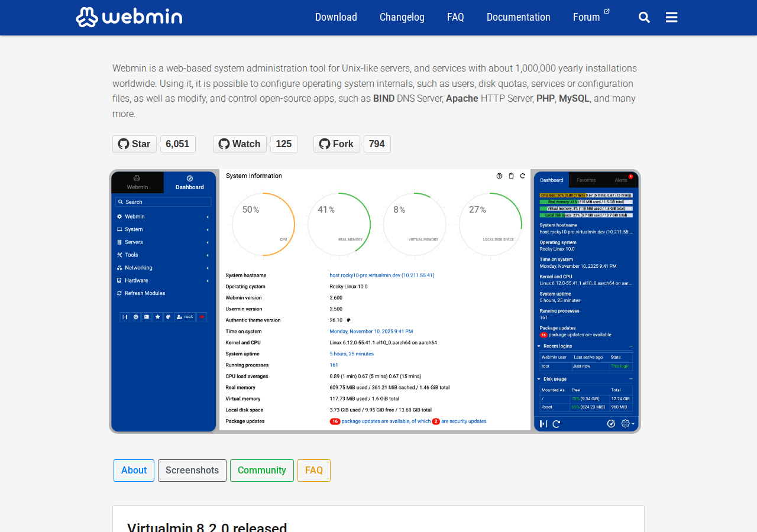This screenshot has height=532, width=757.
Task: Expand the Servers category in the sidebar
Action: [163, 242]
